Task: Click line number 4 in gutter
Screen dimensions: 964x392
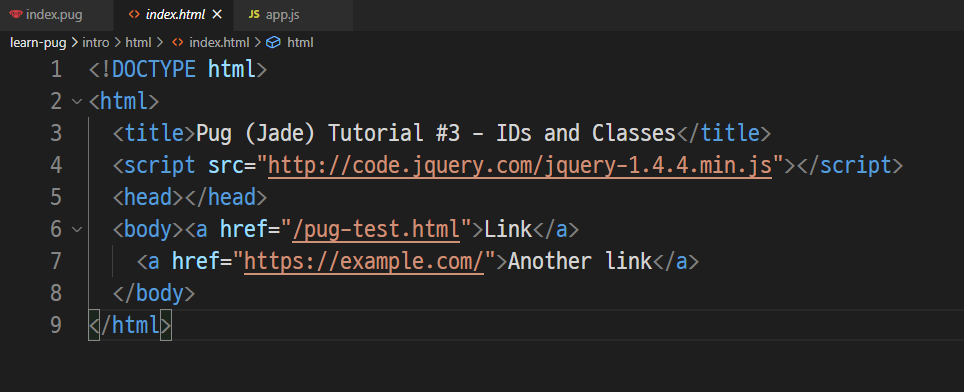Action: [56, 165]
